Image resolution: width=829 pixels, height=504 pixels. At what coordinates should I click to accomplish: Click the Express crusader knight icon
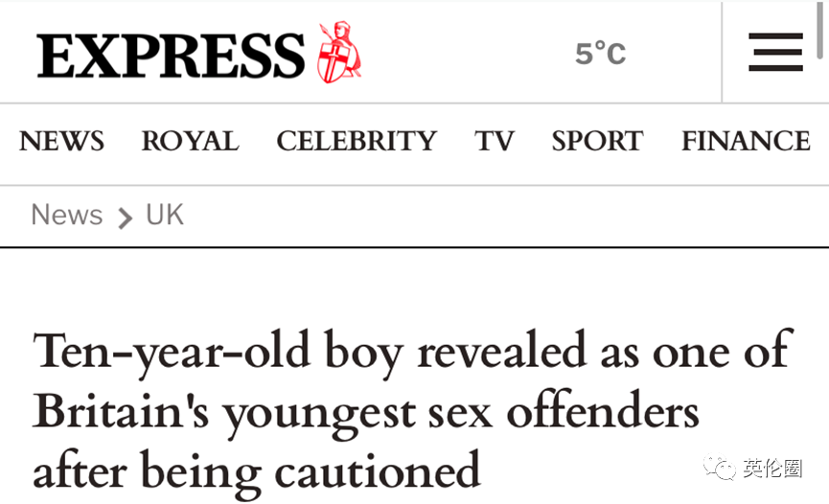[339, 53]
